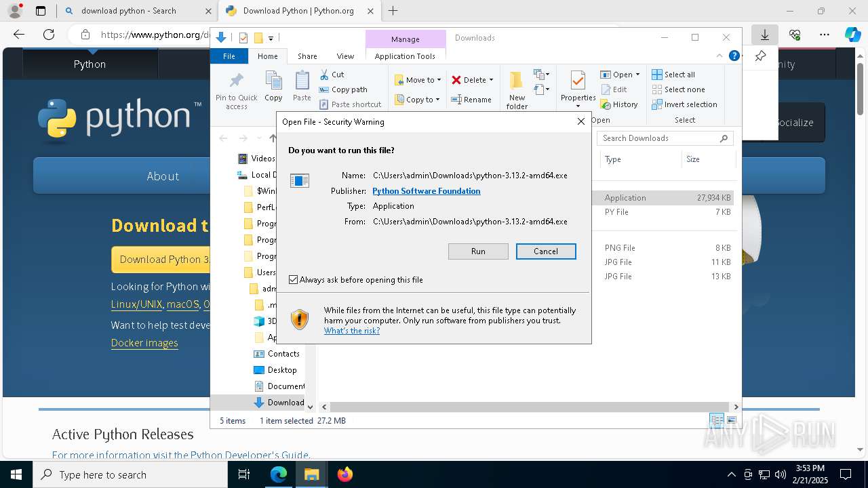Screen dimensions: 868x488
Task: Open the Easy access dropdown icon
Action: coord(541,89)
